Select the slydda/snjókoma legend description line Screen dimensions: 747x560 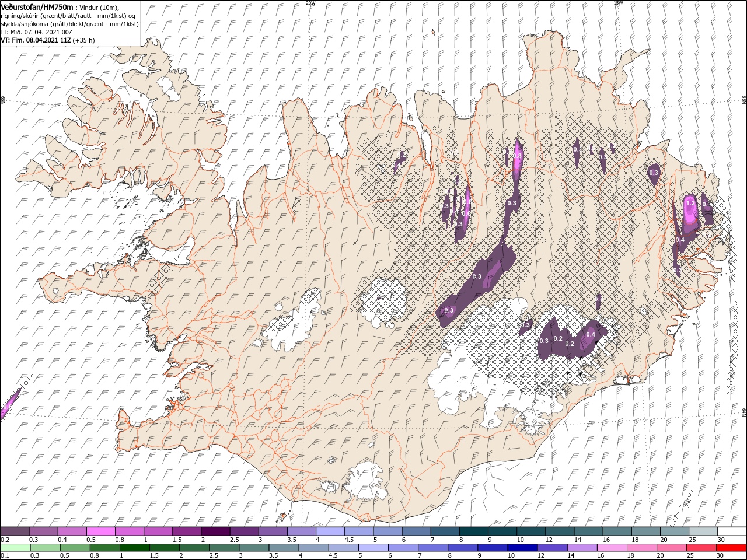69,24
